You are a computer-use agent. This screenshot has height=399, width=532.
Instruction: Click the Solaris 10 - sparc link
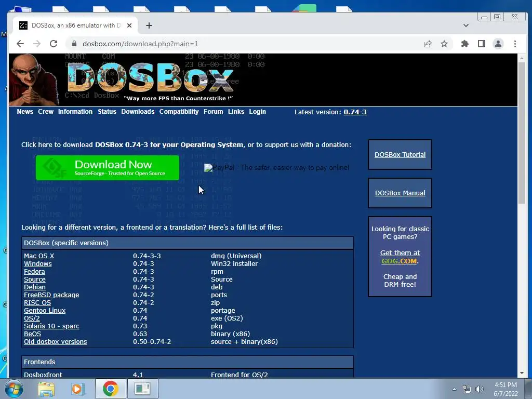point(51,326)
